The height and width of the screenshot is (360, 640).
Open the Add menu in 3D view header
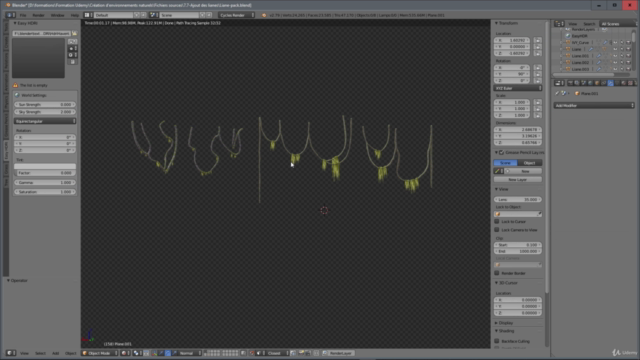[x=56, y=353]
